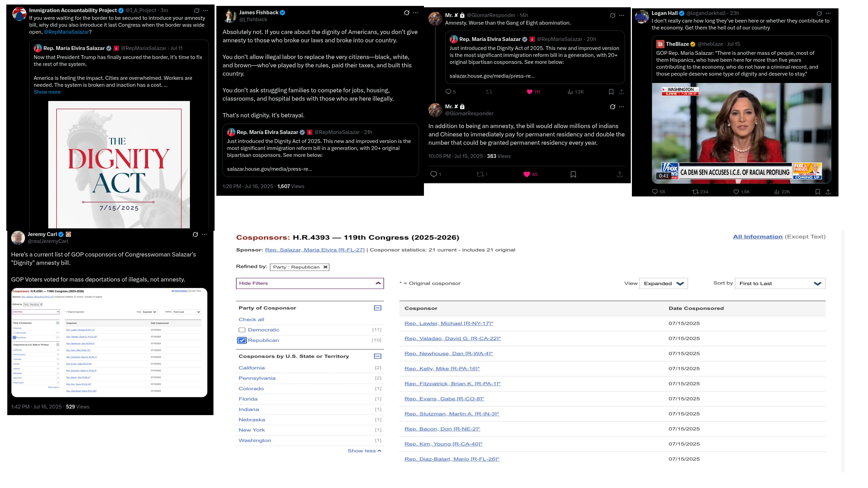Viewport: 868px width, 488px height.
Task: Filter cosponsors by Washington
Action: (255, 440)
